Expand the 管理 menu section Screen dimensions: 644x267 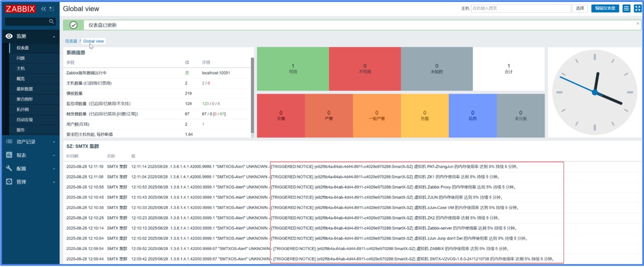point(54,182)
